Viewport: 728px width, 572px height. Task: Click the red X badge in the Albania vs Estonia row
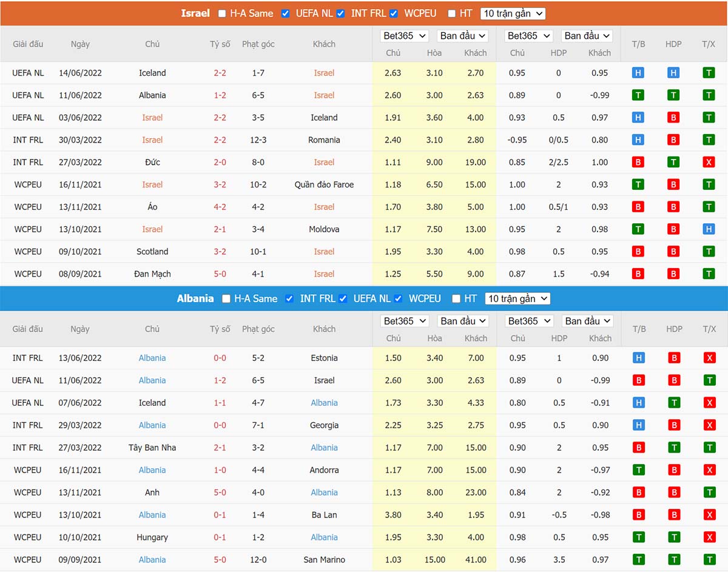pyautogui.click(x=709, y=358)
